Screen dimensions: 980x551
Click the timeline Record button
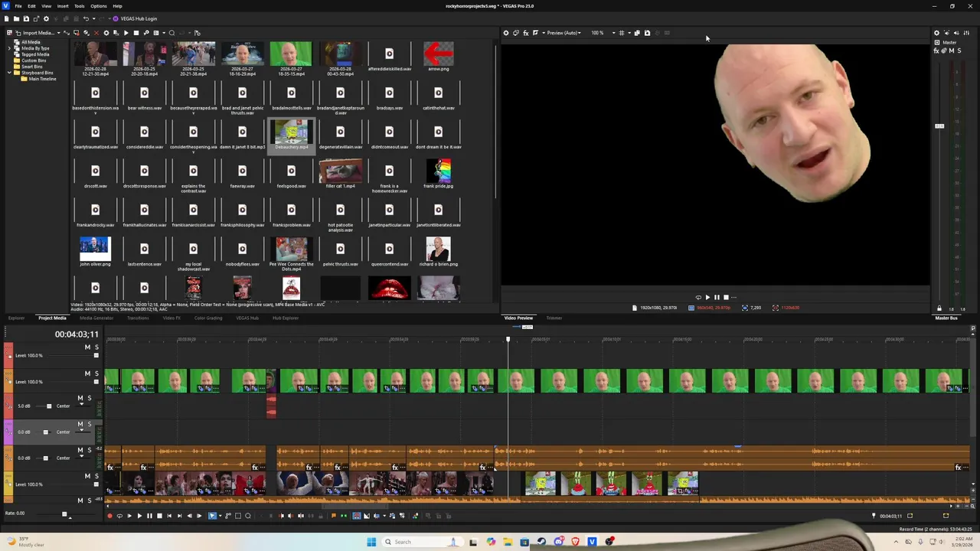(x=109, y=516)
